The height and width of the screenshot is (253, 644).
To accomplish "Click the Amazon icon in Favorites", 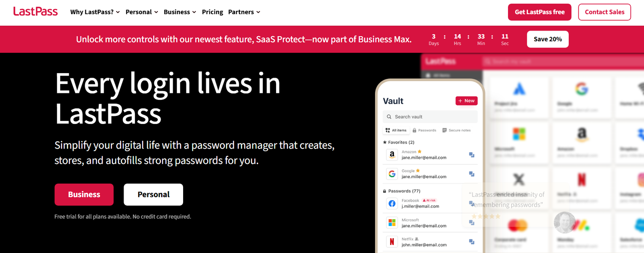I will tap(392, 155).
